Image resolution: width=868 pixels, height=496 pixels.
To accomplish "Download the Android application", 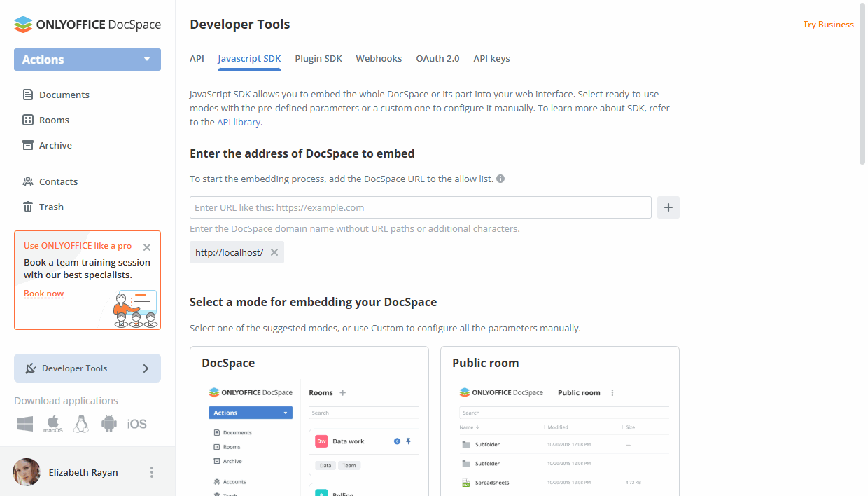I will coord(108,424).
